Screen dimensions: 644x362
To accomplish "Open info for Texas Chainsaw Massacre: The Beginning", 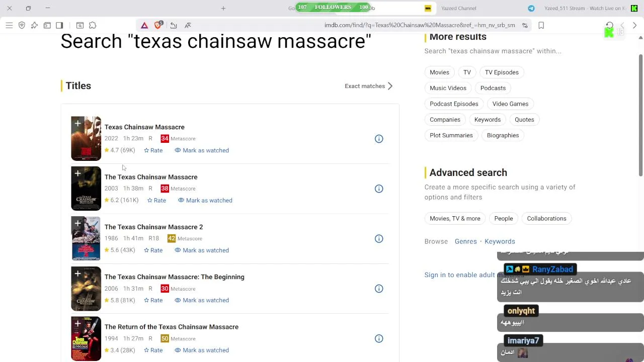I will (x=379, y=289).
